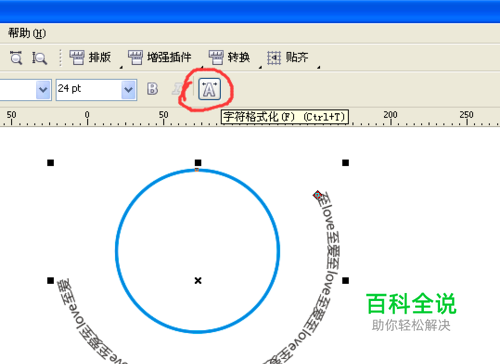Open the character formatting dialog icon
This screenshot has height=364, width=500.
pyautogui.click(x=209, y=89)
